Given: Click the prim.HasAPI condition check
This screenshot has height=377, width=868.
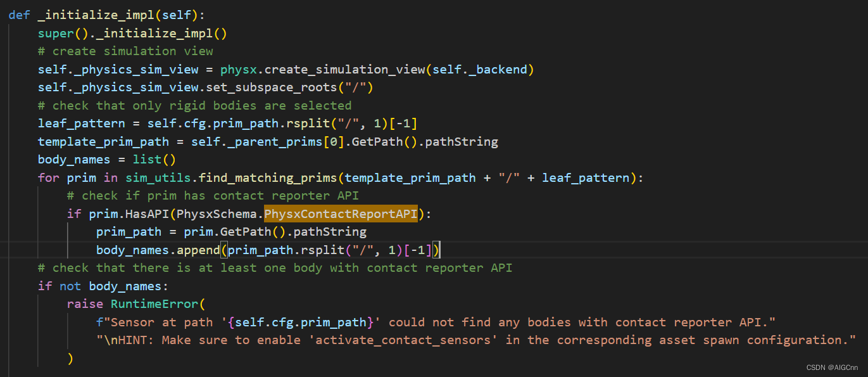Looking at the screenshot, I should (x=125, y=214).
